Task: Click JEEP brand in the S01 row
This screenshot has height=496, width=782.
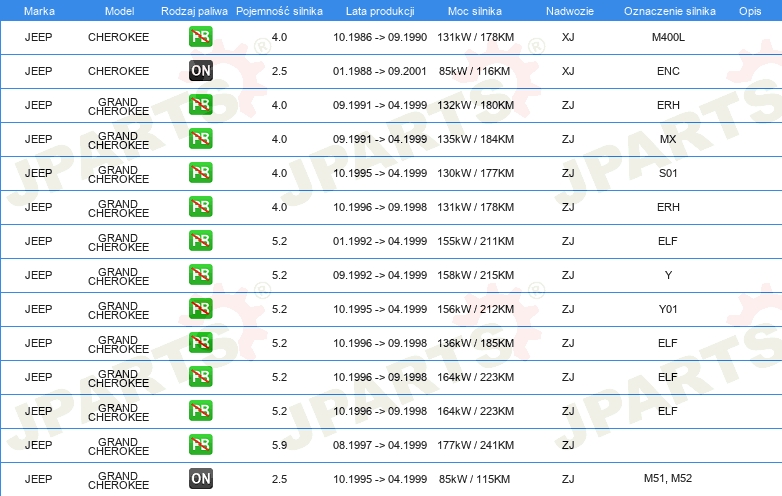Action: (38, 173)
